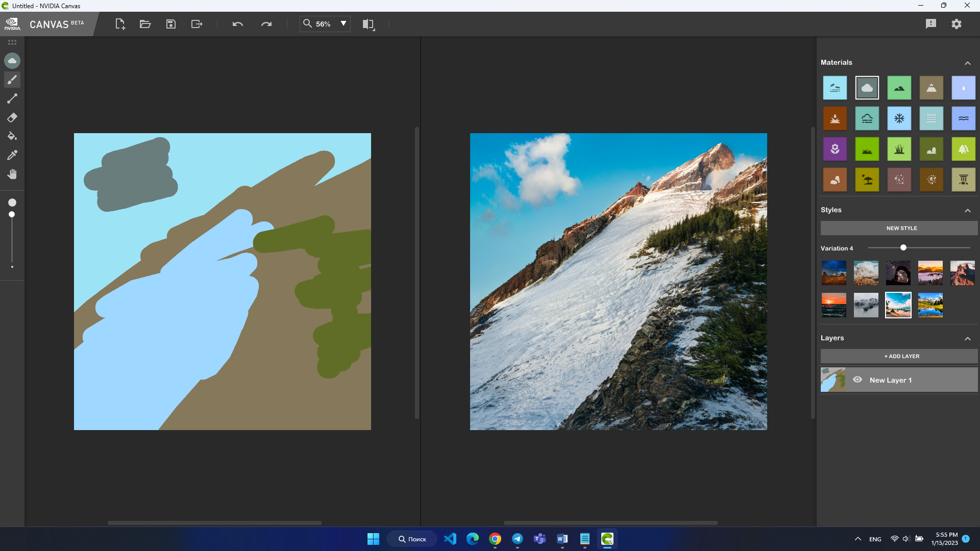This screenshot has height=551, width=980.
Task: Open the zoom percentage dropdown
Action: pos(344,23)
